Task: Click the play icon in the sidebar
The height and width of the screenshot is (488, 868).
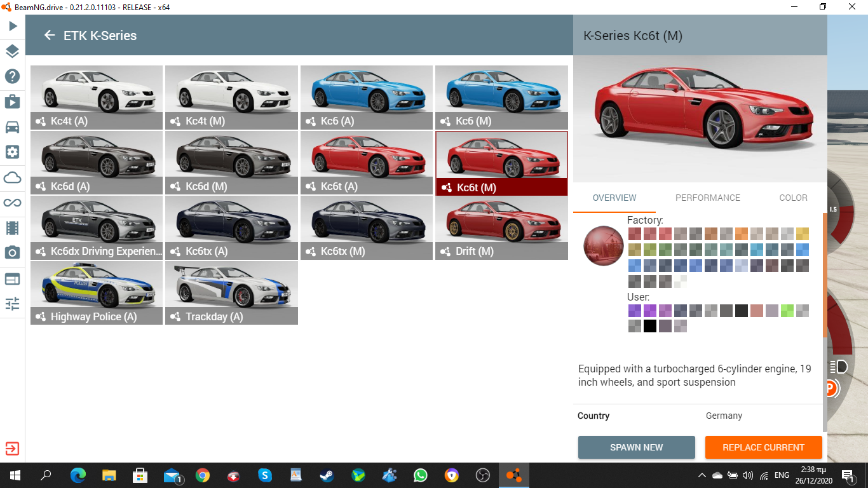Action: pyautogui.click(x=13, y=26)
